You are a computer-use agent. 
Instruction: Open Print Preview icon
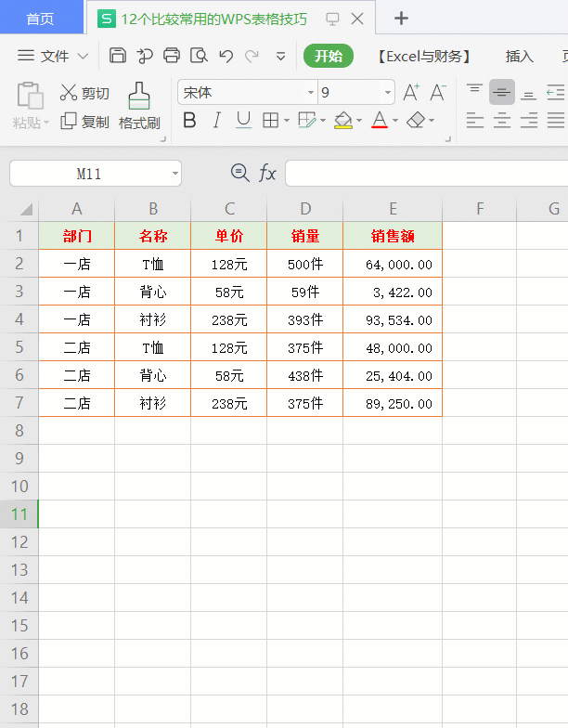click(199, 56)
